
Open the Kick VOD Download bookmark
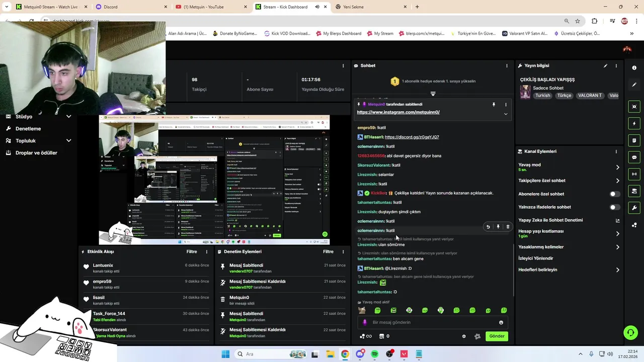click(x=287, y=34)
